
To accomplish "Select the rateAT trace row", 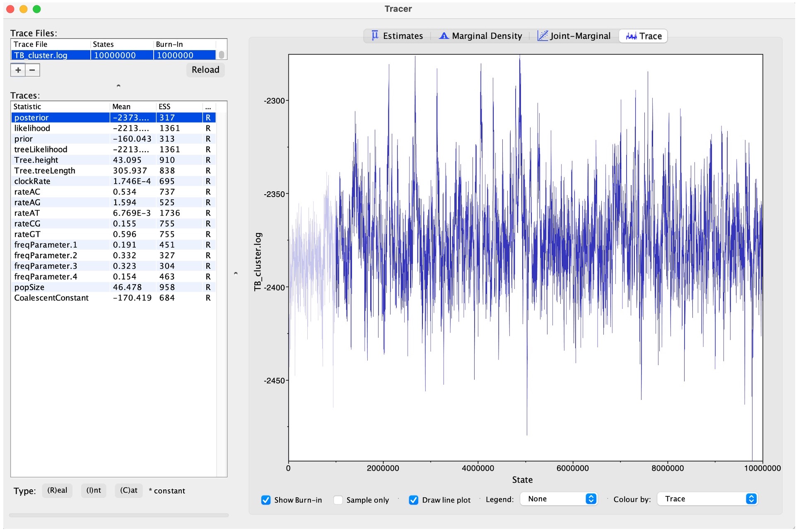I will [x=113, y=213].
